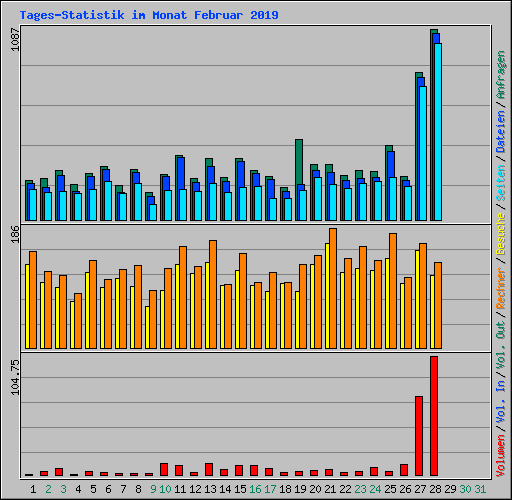The height and width of the screenshot is (500, 512).
Task: Click day label 5
Action: coord(93,489)
